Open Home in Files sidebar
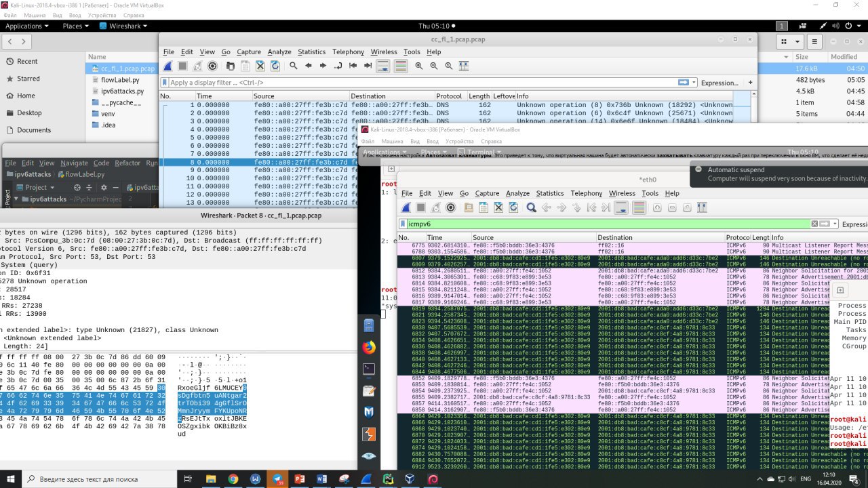Viewport: 868px width, 488px height. [26, 96]
